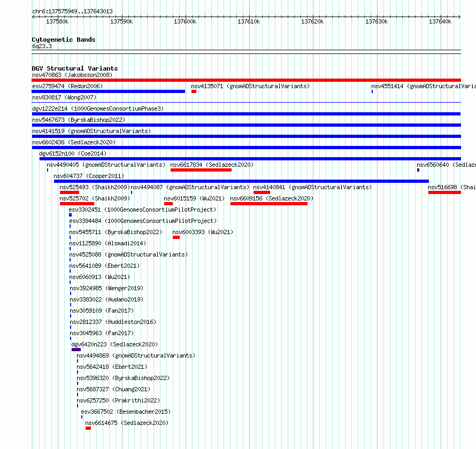476x449 pixels.
Task: Click chr6:137575949..137643013 coordinates label
Action: coord(72,12)
